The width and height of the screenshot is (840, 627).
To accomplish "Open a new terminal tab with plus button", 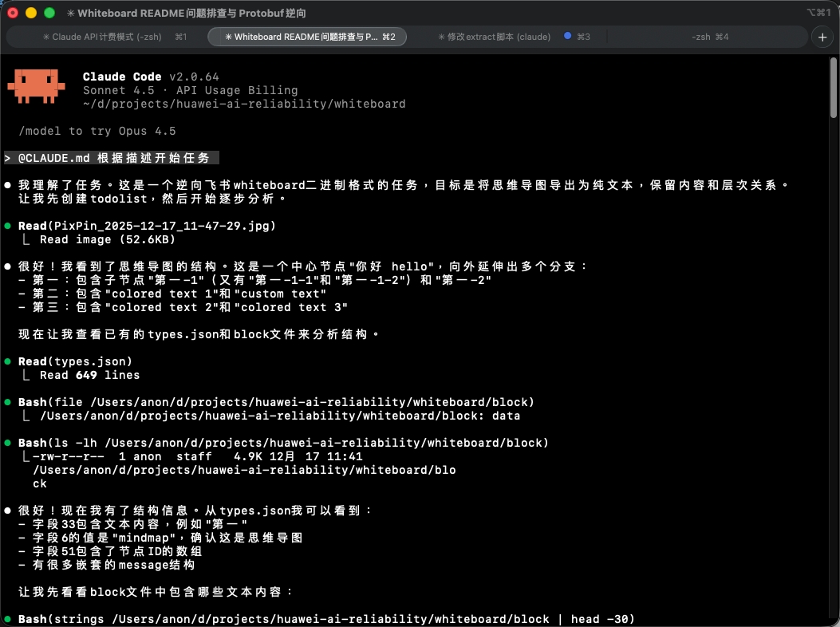I will coord(822,37).
